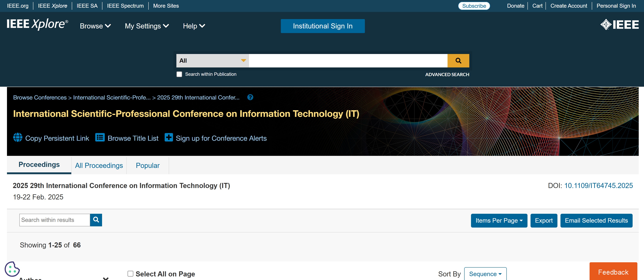The width and height of the screenshot is (644, 280).
Task: Switch to the All Proceedings tab
Action: click(x=99, y=165)
